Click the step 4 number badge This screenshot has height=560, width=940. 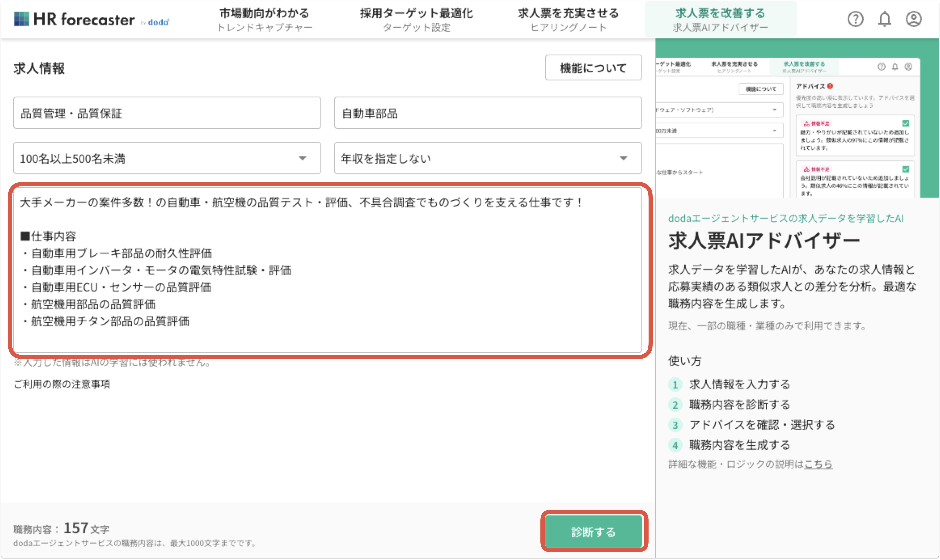[x=675, y=445]
